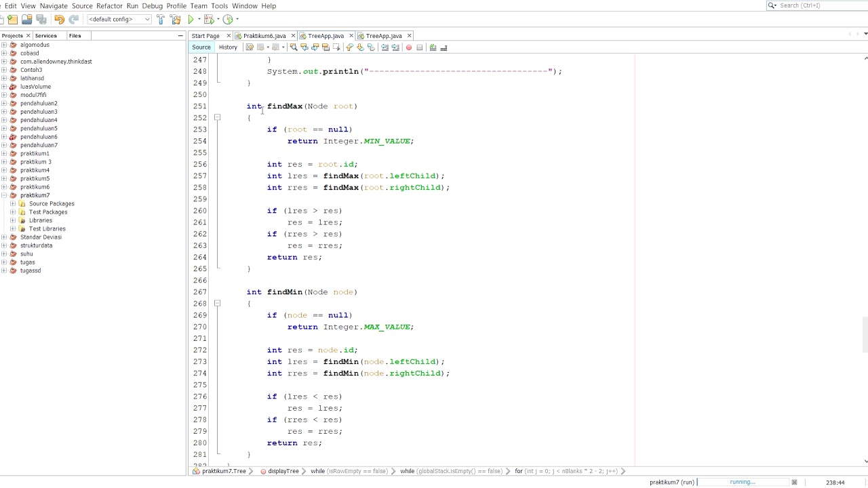Start macro recording red circle icon
The image size is (868, 488).
[x=408, y=47]
